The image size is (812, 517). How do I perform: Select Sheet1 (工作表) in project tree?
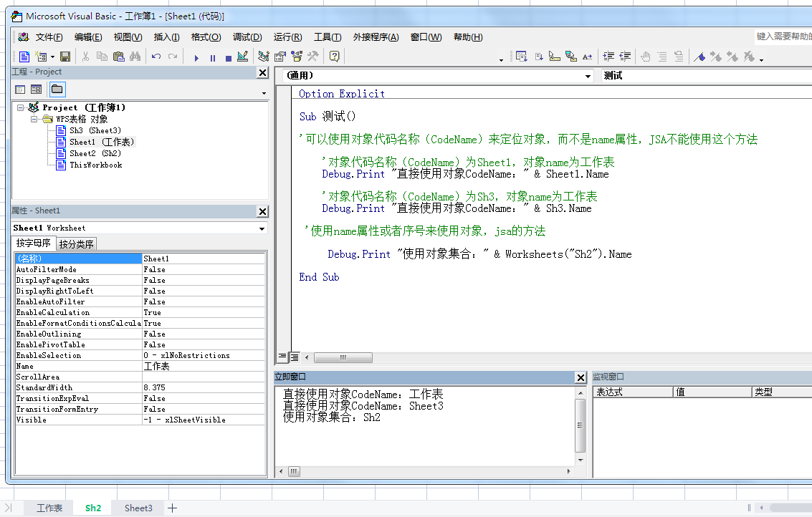[x=102, y=142]
